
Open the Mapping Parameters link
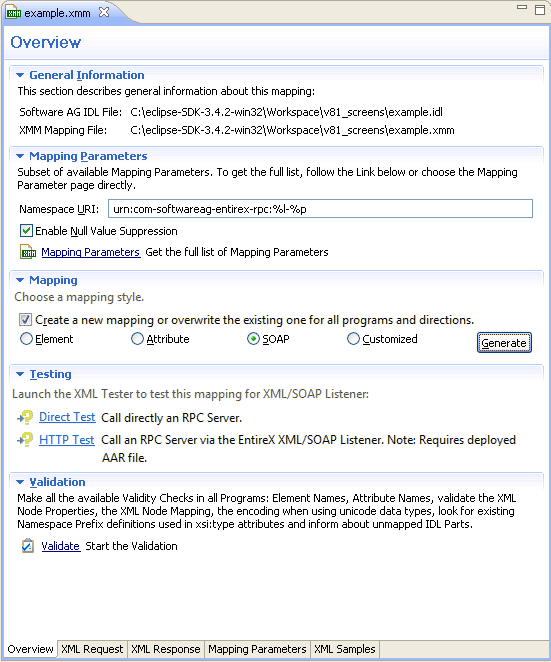[x=90, y=252]
